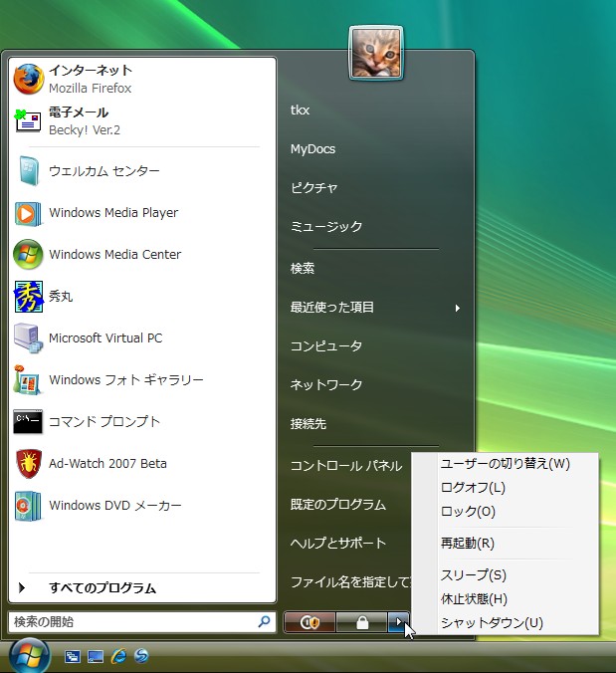Screen dimensions: 616x673
Task: Launch Internet Explorer from quick launch
Action: tap(118, 656)
